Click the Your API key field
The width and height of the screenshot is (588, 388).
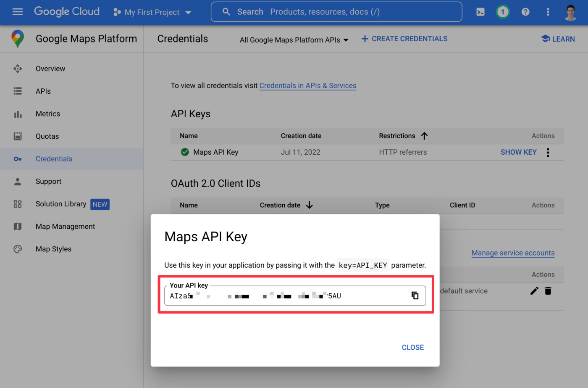tap(295, 296)
